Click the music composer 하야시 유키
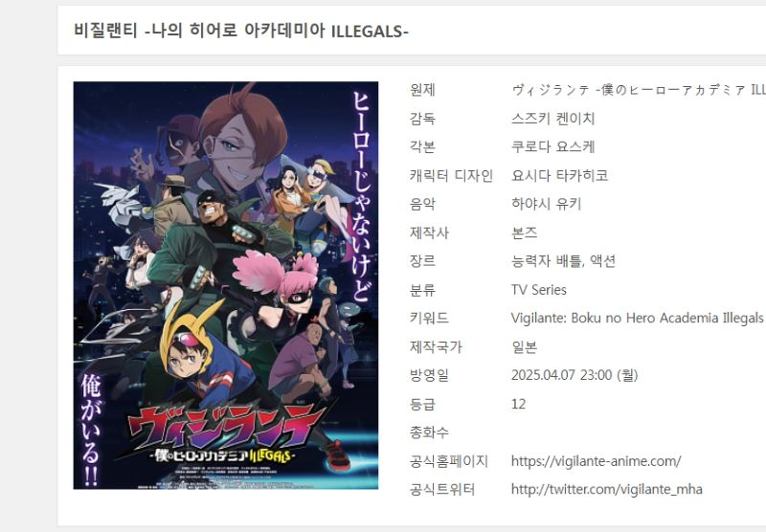 tap(546, 204)
